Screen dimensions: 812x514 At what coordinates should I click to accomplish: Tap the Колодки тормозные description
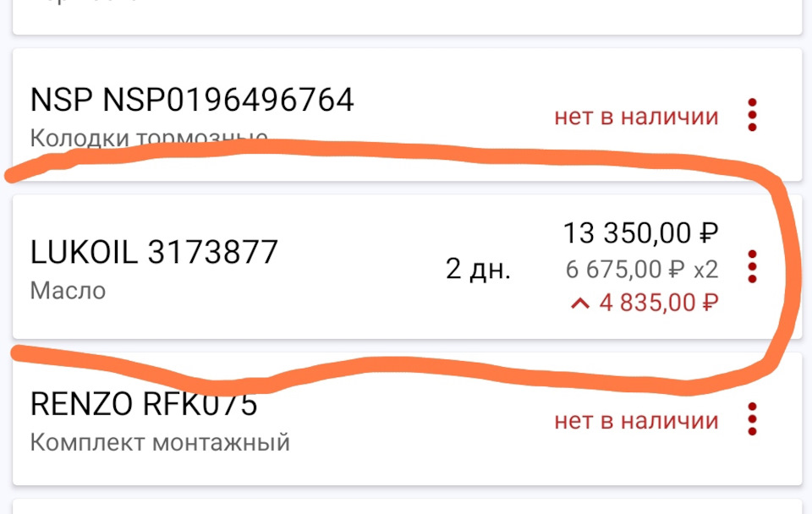149,138
